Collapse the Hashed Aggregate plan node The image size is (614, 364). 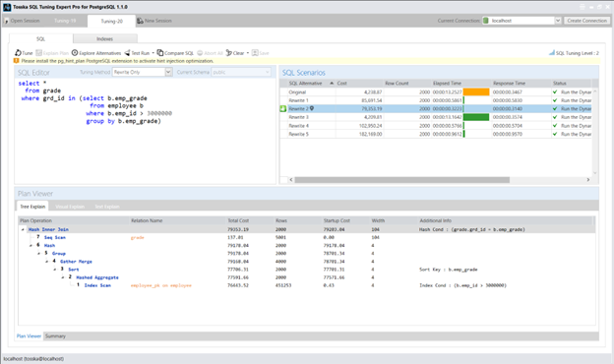pyautogui.click(x=63, y=277)
